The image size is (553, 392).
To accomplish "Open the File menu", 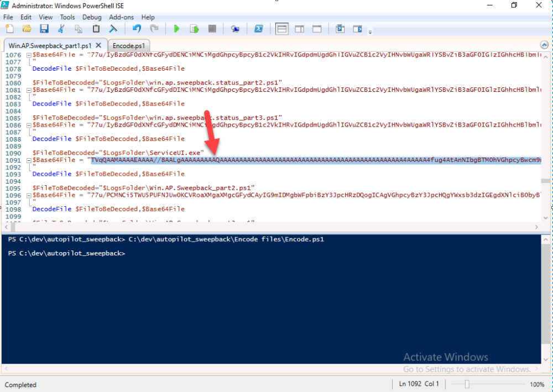I will [x=8, y=17].
